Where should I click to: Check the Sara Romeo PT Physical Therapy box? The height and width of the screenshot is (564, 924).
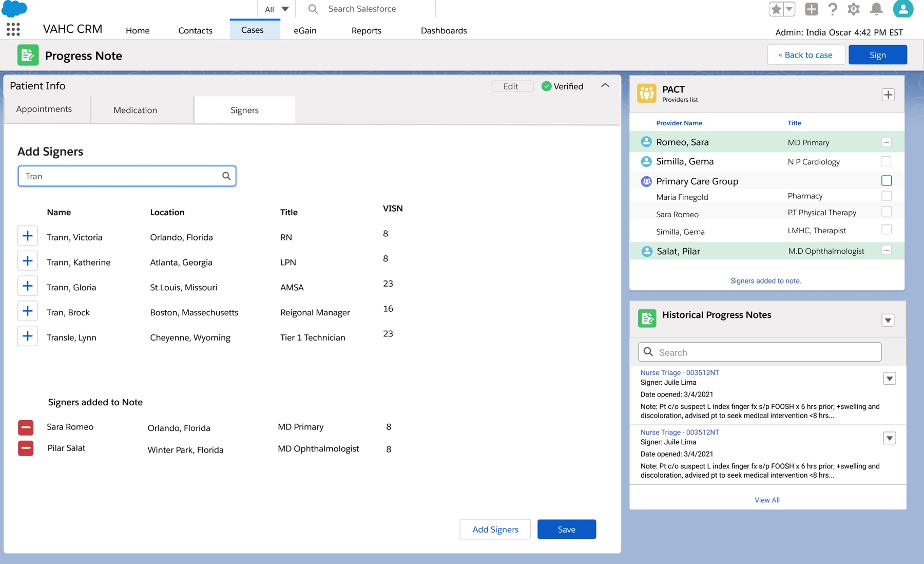(887, 212)
